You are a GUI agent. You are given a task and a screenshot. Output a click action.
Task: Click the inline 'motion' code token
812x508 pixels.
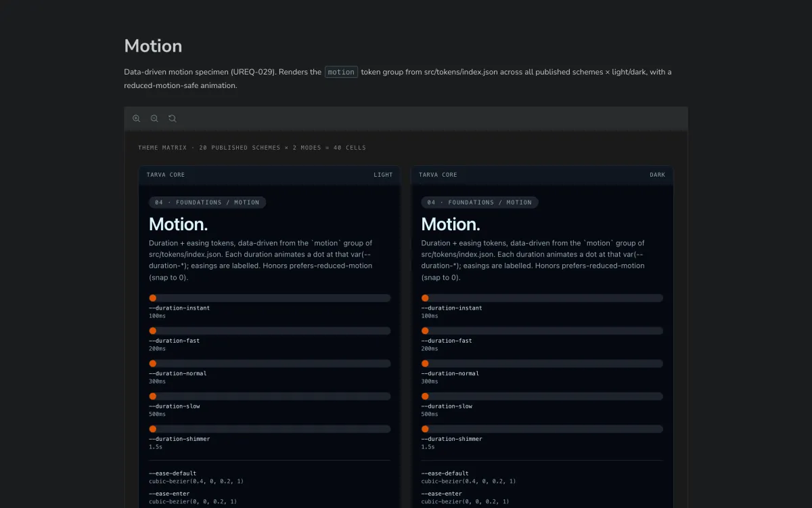pyautogui.click(x=341, y=72)
